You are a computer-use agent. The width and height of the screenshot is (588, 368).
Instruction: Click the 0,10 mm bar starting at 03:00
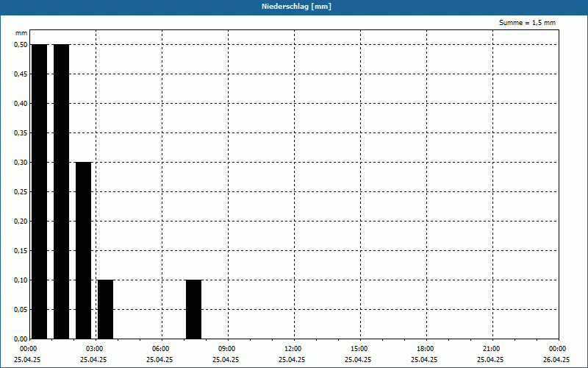pyautogui.click(x=105, y=309)
